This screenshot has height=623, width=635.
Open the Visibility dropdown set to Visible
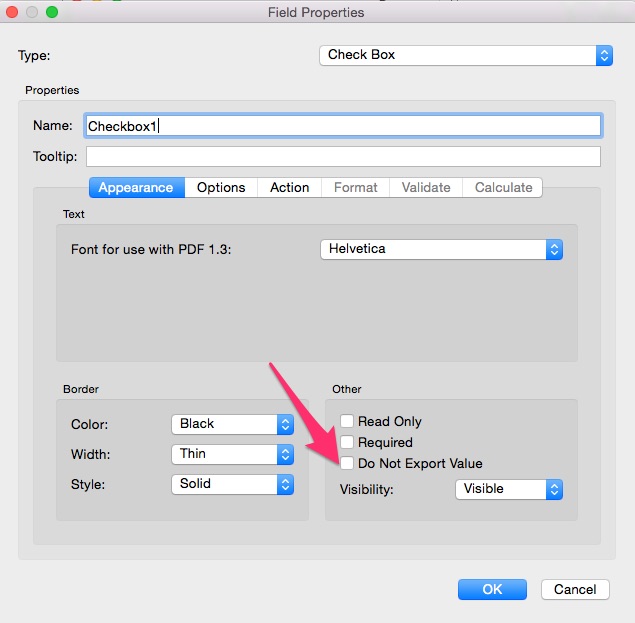[x=509, y=489]
